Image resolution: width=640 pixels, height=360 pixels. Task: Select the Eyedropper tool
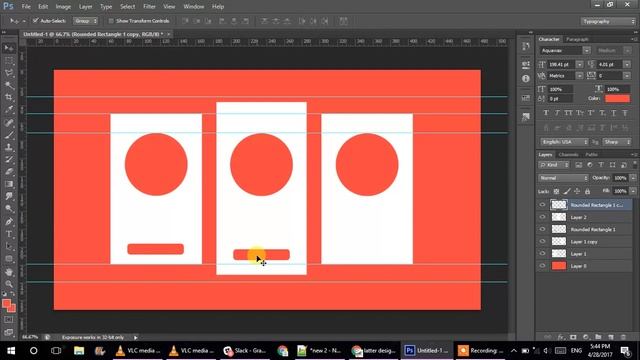pyautogui.click(x=9, y=109)
